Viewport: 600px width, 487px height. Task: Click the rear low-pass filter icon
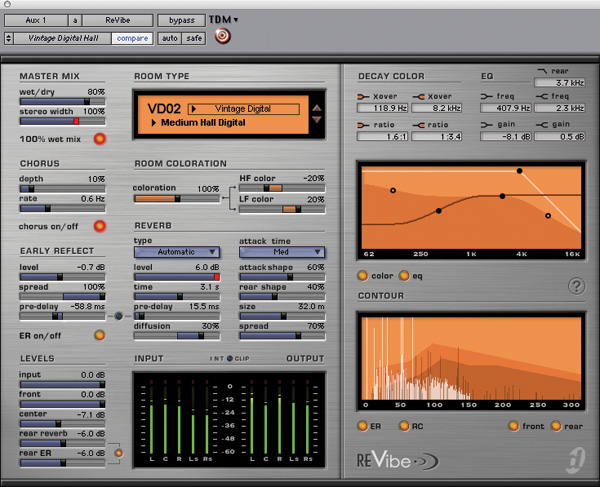[542, 71]
